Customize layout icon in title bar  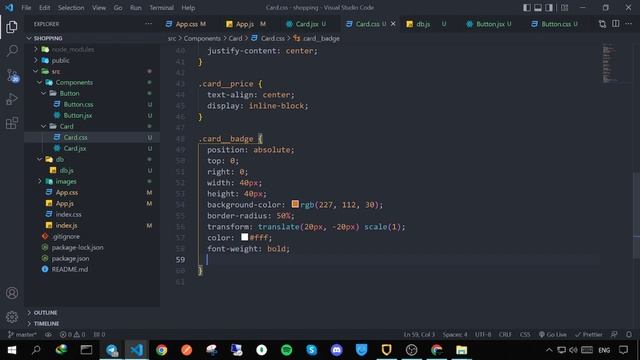564,7
